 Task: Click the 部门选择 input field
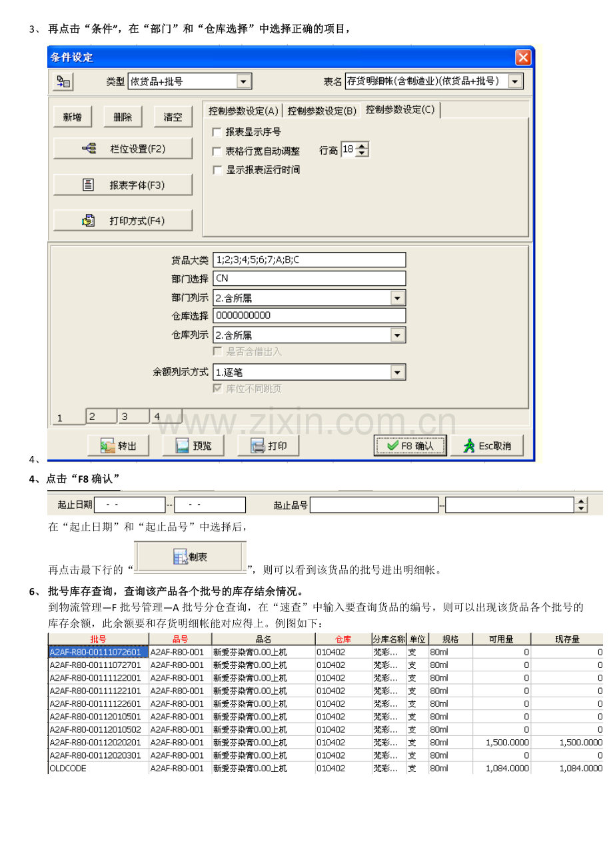tap(309, 278)
